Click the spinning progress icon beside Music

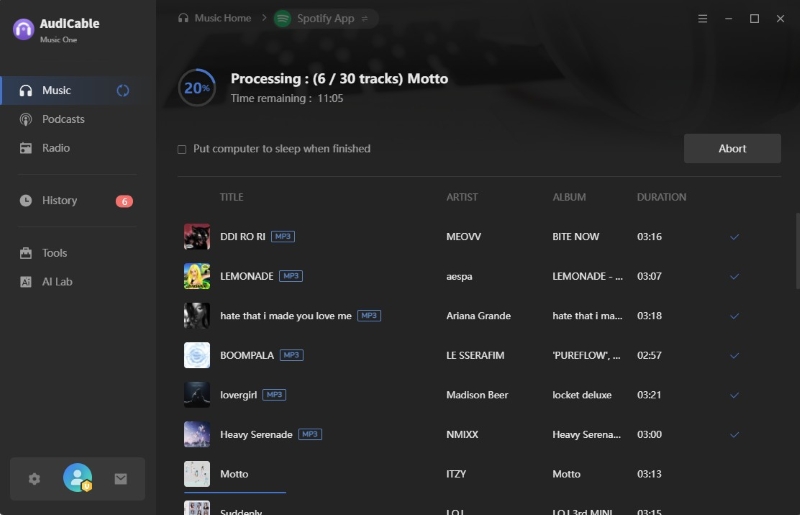click(x=123, y=91)
